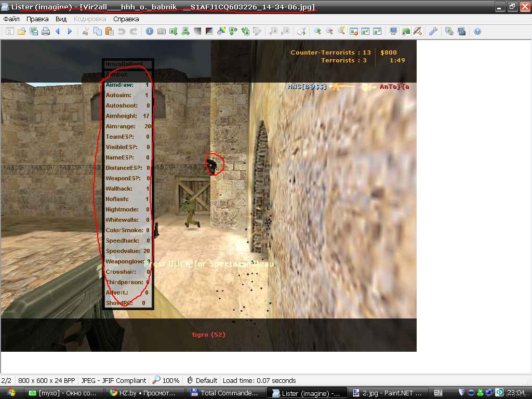The width and height of the screenshot is (532, 399).
Task: Click the Lister (imagine) taskbar button
Action: click(307, 393)
